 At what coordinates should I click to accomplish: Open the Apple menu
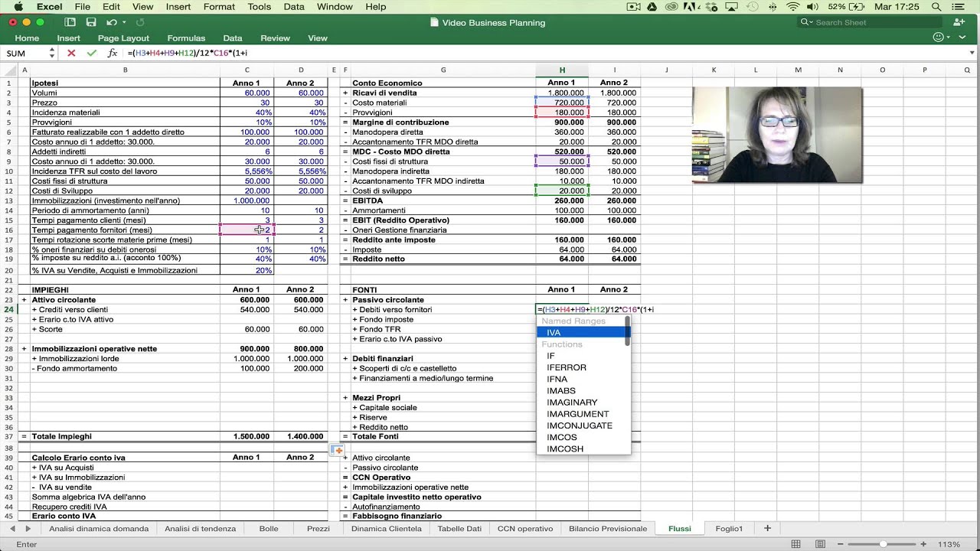[x=18, y=7]
